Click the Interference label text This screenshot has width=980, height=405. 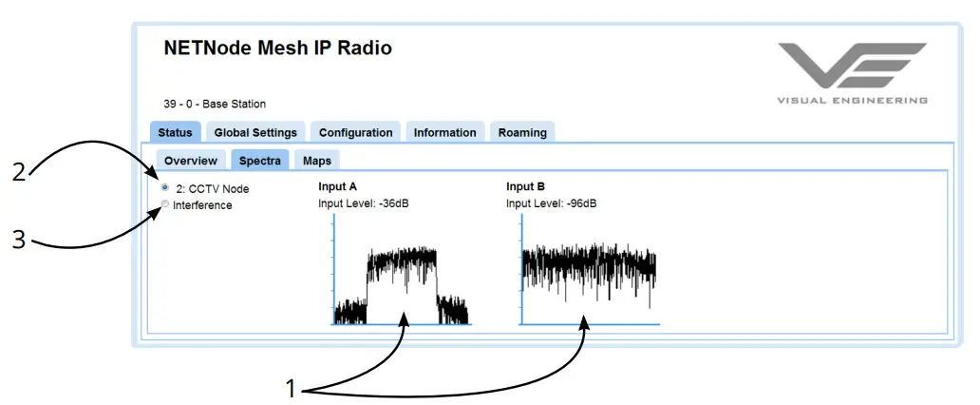tap(202, 205)
